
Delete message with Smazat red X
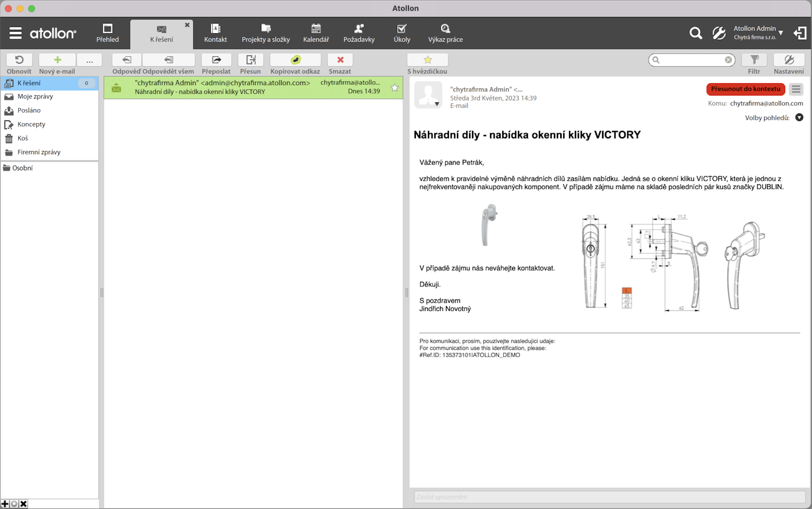340,60
